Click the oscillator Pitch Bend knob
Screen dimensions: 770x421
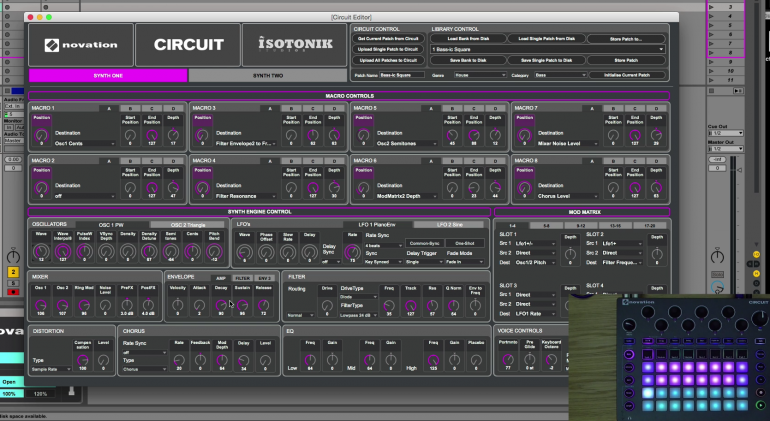(214, 252)
